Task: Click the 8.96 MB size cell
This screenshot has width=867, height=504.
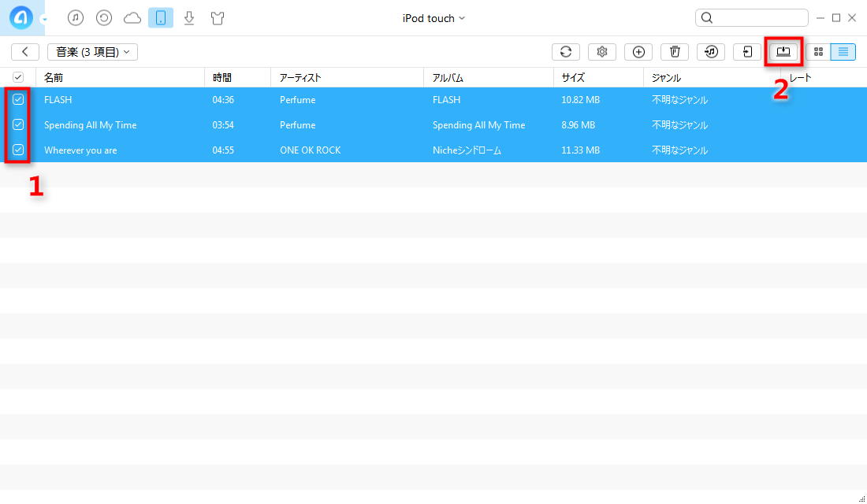Action: [x=579, y=125]
